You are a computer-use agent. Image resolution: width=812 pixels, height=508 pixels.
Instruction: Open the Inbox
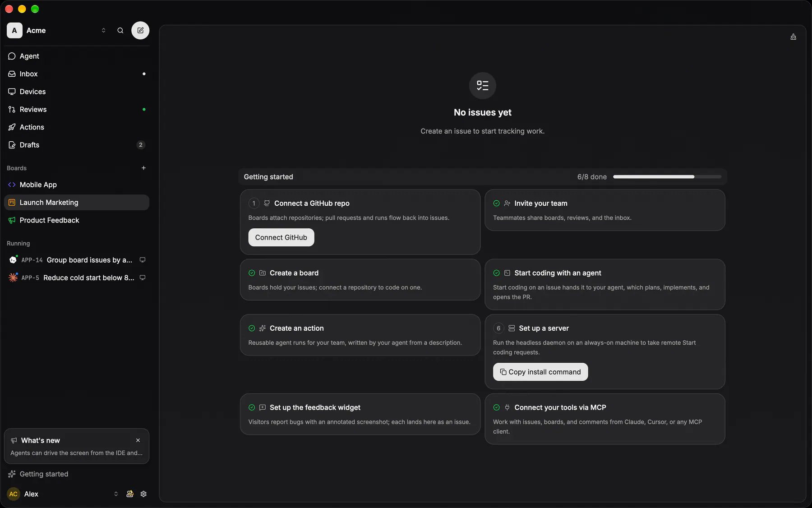[77, 74]
